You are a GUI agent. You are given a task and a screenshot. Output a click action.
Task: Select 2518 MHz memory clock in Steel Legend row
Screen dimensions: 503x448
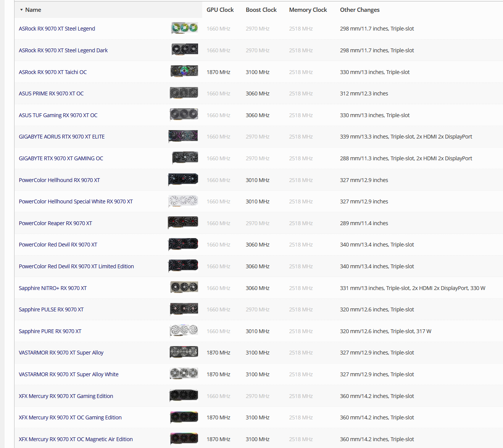tap(301, 29)
